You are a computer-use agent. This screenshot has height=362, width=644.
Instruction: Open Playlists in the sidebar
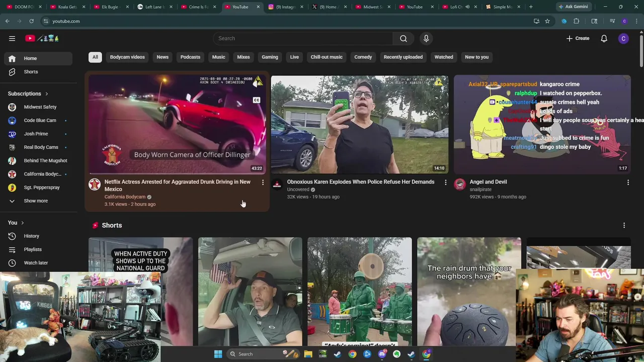[38, 249]
